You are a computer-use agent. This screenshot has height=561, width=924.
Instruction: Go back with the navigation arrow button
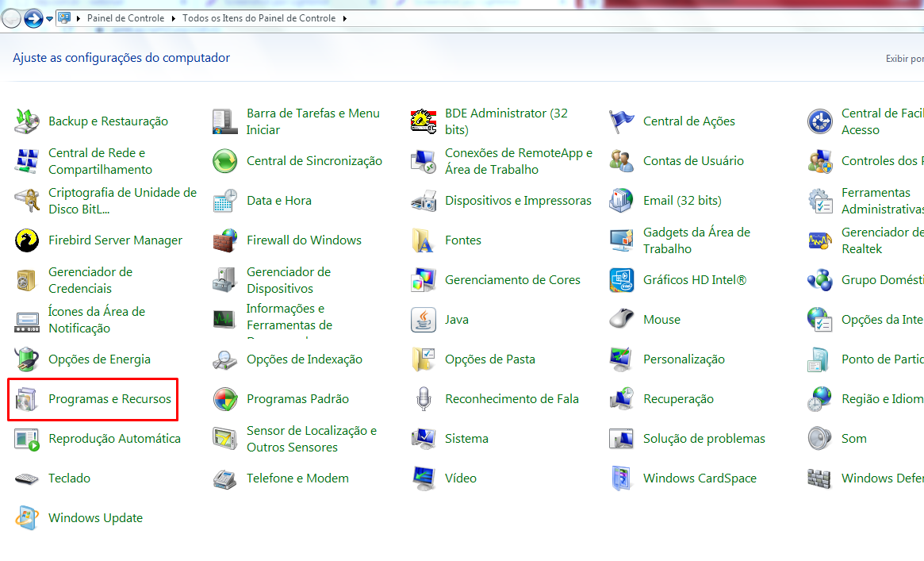point(11,19)
